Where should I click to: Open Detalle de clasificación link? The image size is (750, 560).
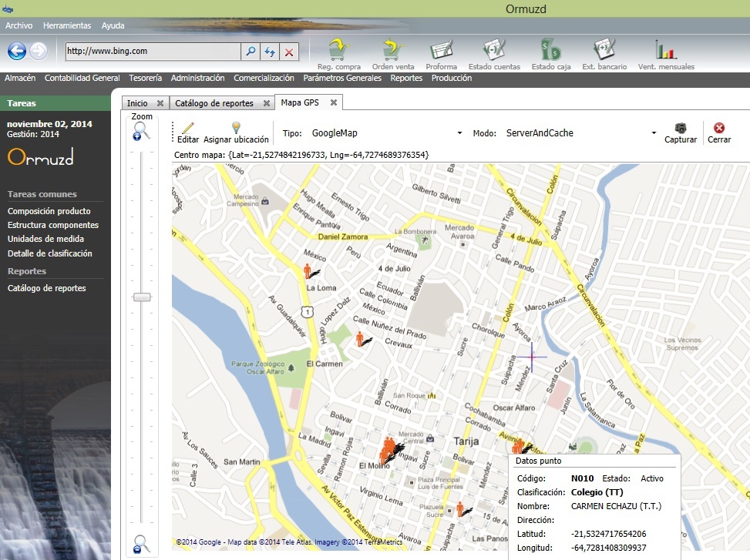click(x=50, y=253)
